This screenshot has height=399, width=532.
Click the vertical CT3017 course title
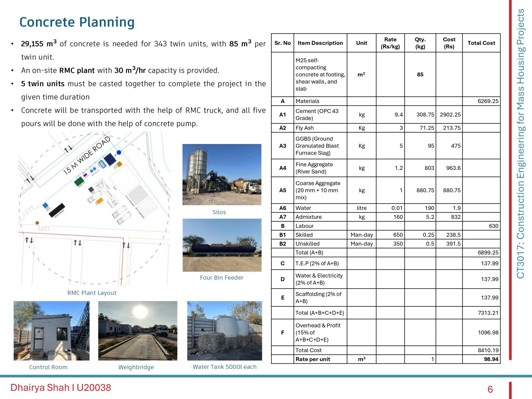pyautogui.click(x=520, y=144)
